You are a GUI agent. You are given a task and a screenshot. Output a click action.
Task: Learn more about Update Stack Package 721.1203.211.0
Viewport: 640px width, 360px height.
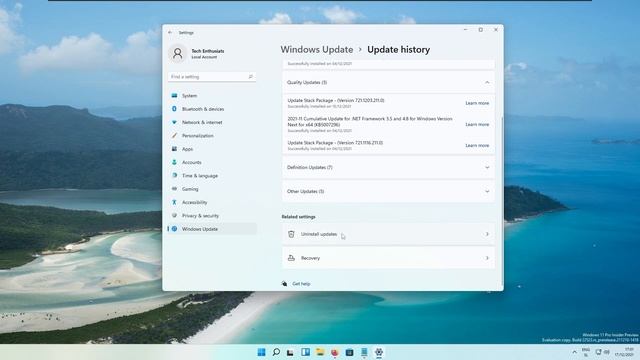point(477,103)
